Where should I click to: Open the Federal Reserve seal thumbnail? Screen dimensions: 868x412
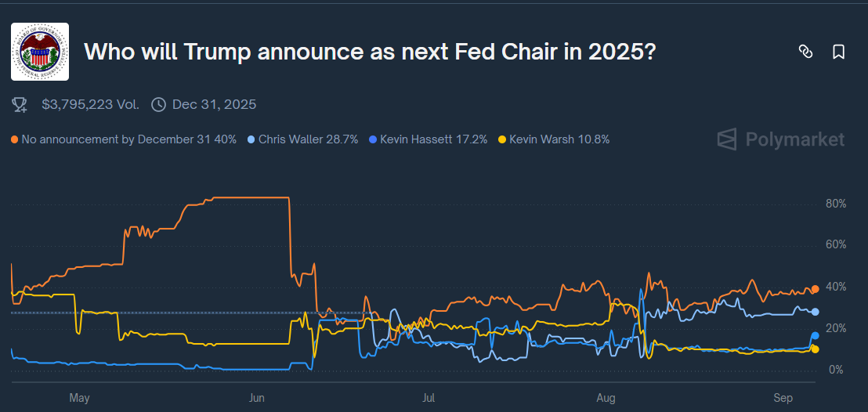pos(40,52)
